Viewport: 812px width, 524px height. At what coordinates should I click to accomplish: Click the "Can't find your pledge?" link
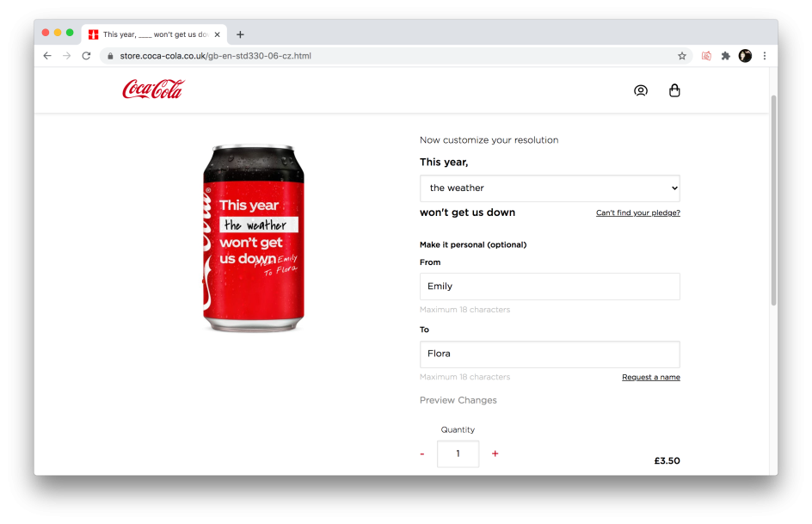(x=637, y=213)
